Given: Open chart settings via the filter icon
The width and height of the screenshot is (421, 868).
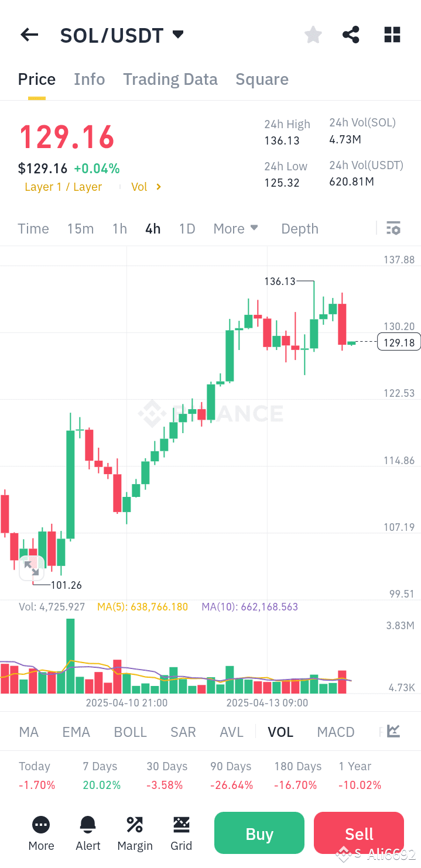Looking at the screenshot, I should pos(393,228).
